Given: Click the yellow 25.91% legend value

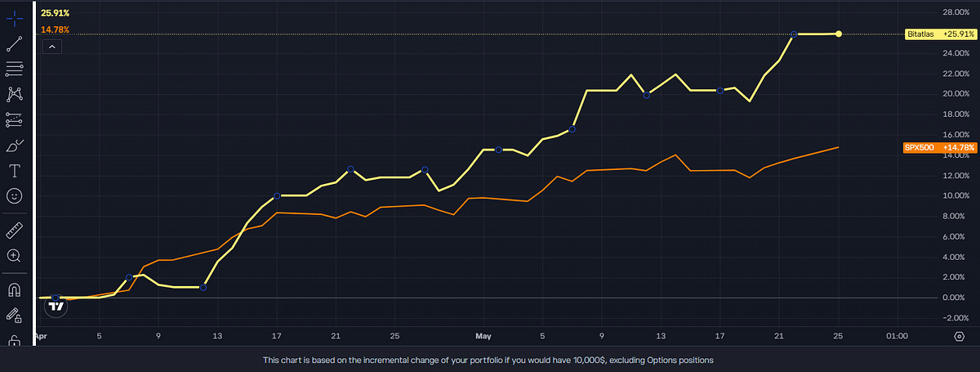Looking at the screenshot, I should 55,14.
